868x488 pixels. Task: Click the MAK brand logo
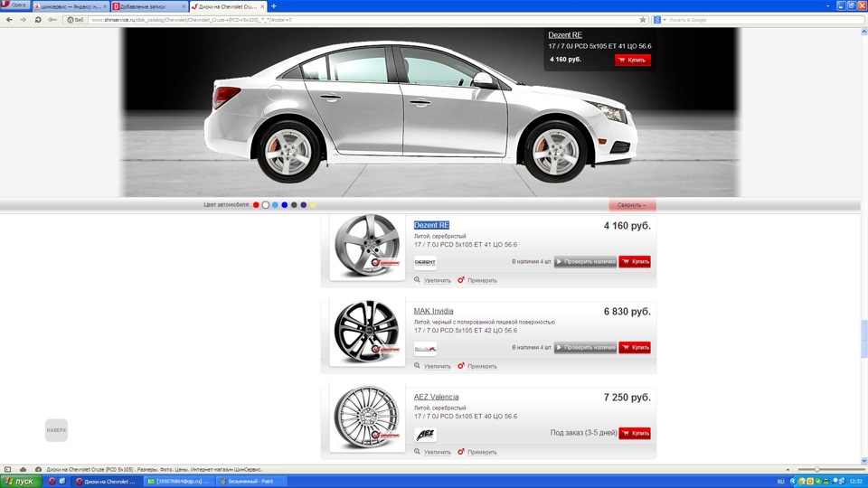425,349
